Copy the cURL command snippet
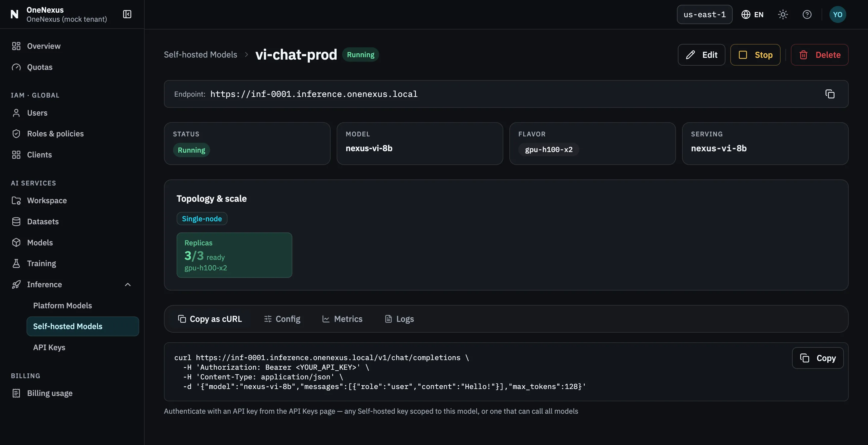Viewport: 868px width, 445px height. tap(818, 358)
